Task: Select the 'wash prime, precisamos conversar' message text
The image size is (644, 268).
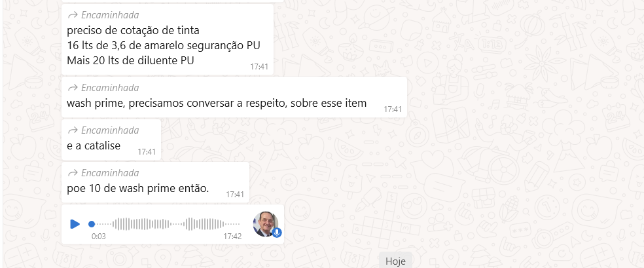Action: click(217, 103)
